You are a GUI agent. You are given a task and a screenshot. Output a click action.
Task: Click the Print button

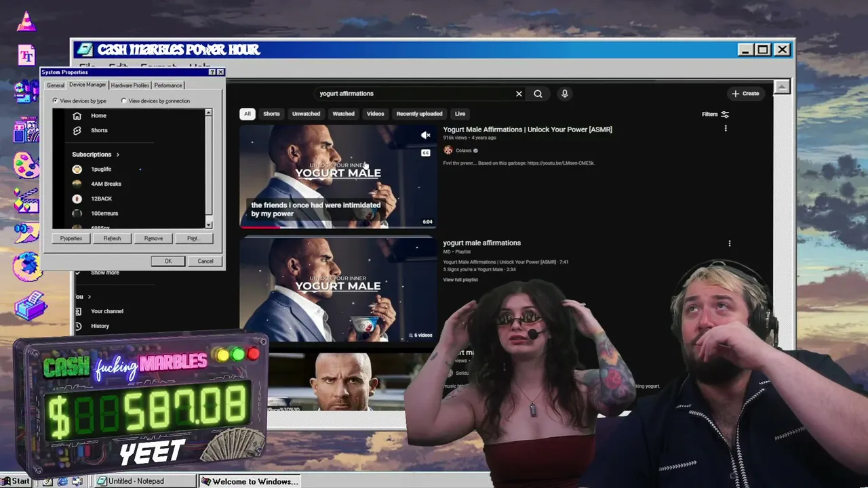[x=193, y=239]
